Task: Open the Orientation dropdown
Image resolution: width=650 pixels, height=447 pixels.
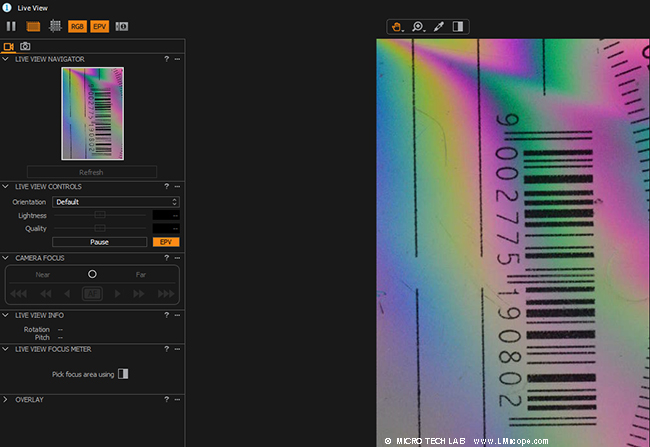Action: coord(116,202)
